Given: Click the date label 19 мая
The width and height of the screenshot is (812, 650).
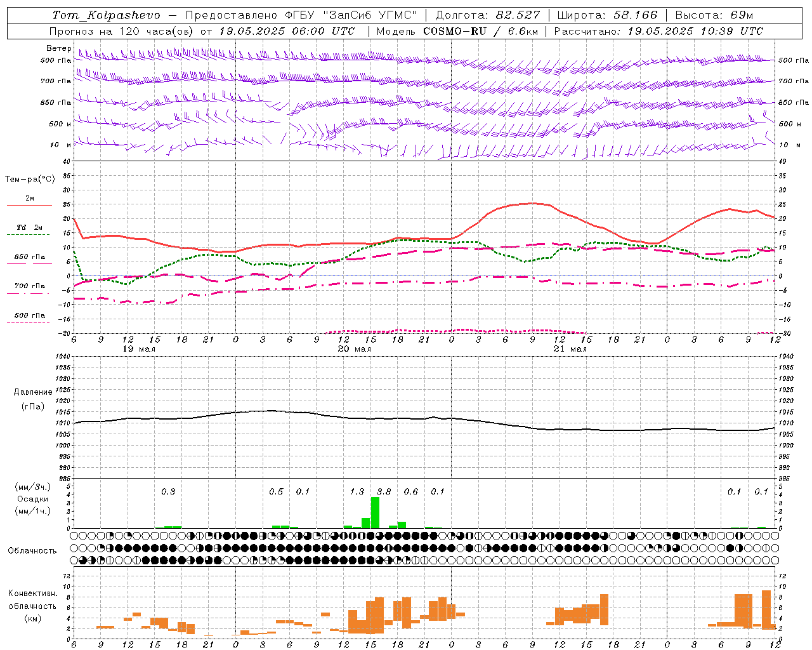Looking at the screenshot, I should click(x=138, y=349).
